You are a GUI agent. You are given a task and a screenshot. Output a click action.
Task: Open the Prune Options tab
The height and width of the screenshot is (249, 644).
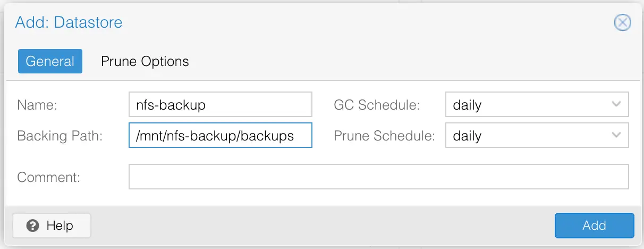pos(145,61)
